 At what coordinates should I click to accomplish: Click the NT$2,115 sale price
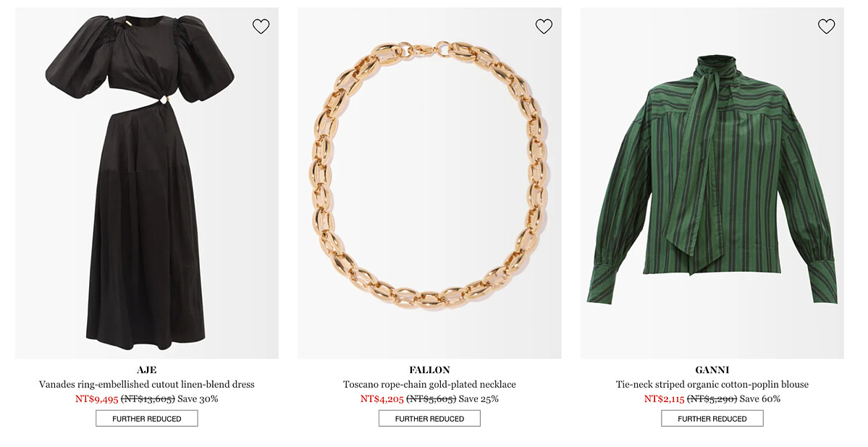pos(664,399)
